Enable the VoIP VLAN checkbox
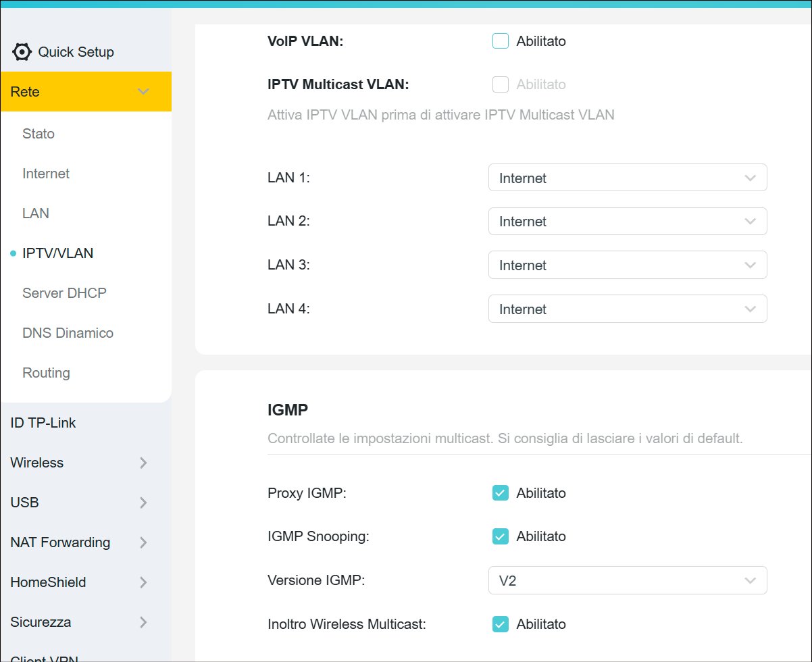 click(501, 41)
